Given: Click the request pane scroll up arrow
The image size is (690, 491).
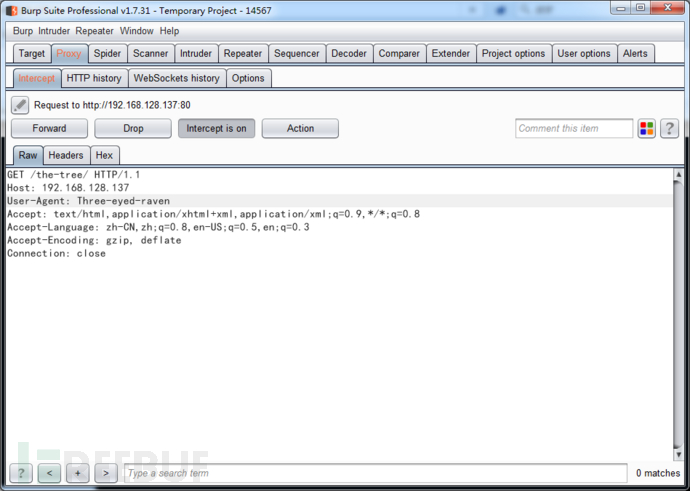Looking at the screenshot, I should click(678, 174).
